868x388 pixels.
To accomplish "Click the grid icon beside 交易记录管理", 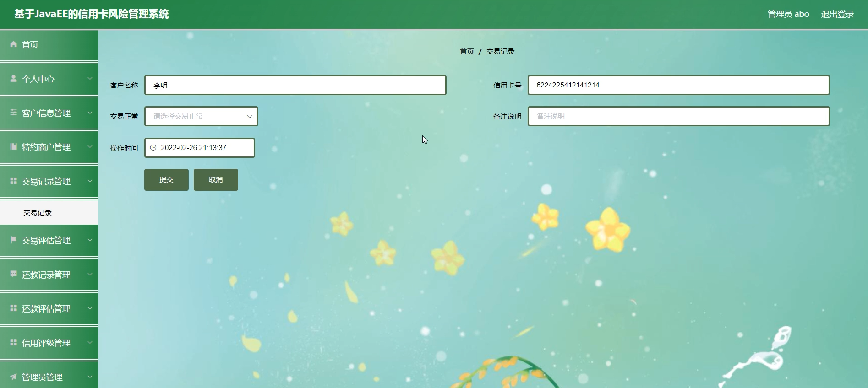I will coord(13,181).
